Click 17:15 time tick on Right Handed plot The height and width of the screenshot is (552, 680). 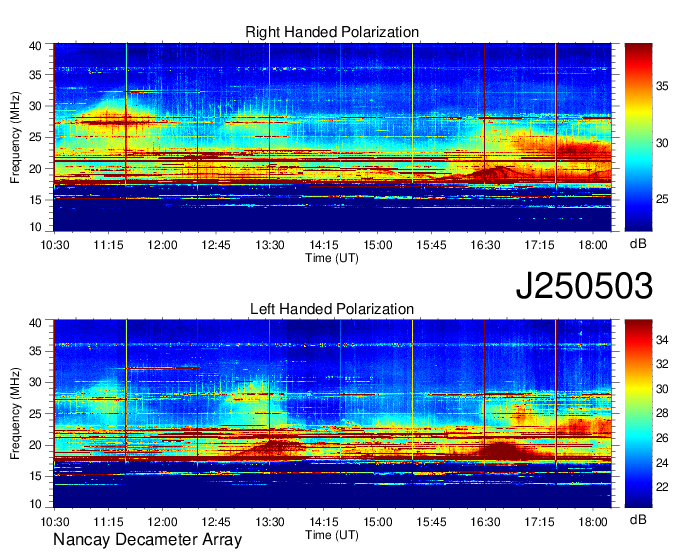pyautogui.click(x=539, y=245)
